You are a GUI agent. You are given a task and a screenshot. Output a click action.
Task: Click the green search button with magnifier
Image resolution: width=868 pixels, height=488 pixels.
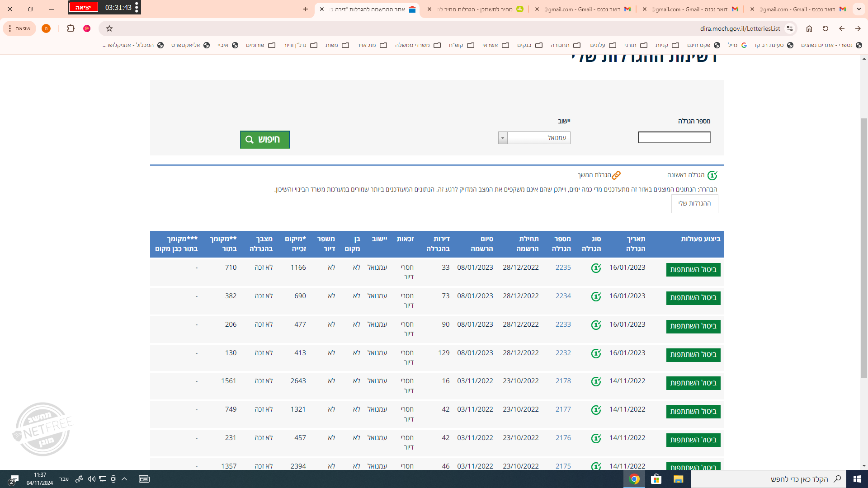(x=265, y=140)
